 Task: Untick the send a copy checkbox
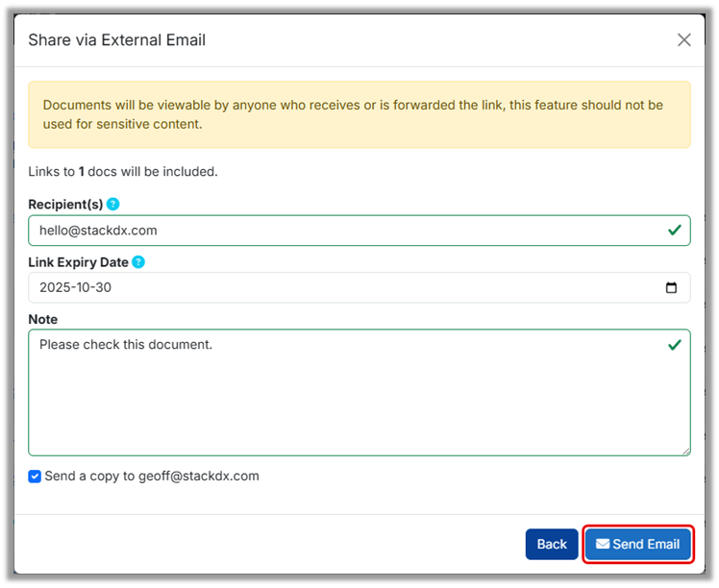35,477
